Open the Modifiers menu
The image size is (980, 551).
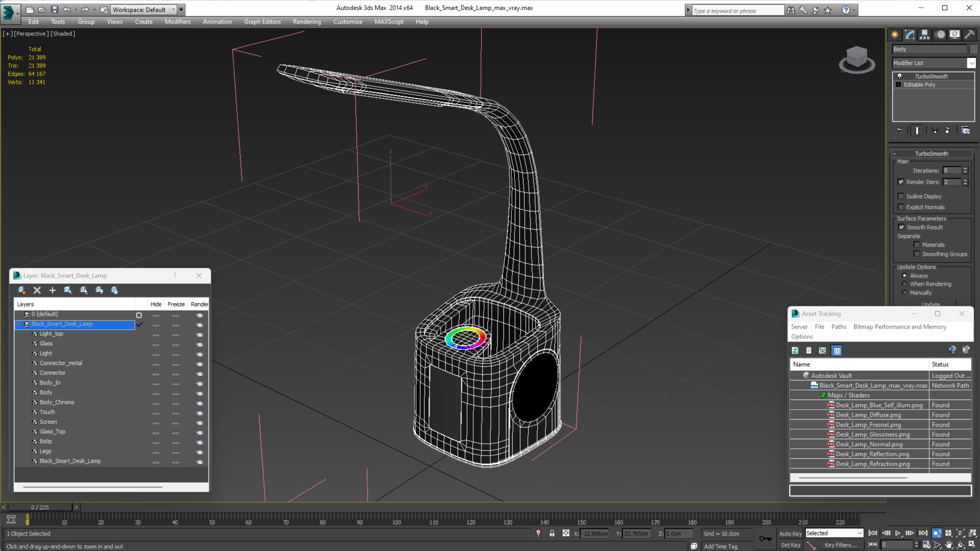coord(177,22)
